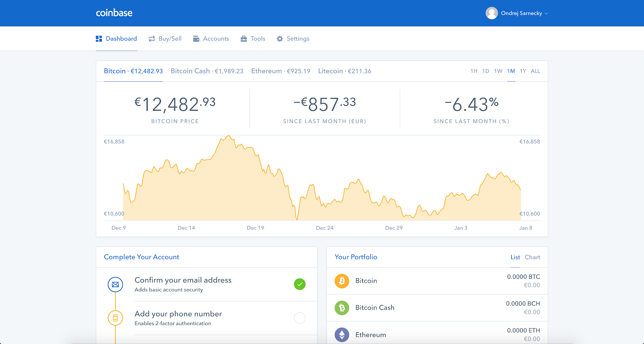
Task: Open the Dashboard tab
Action: point(116,39)
